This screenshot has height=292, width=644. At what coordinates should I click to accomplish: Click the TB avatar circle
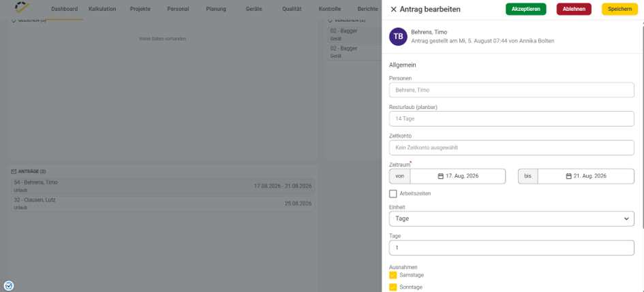click(398, 37)
